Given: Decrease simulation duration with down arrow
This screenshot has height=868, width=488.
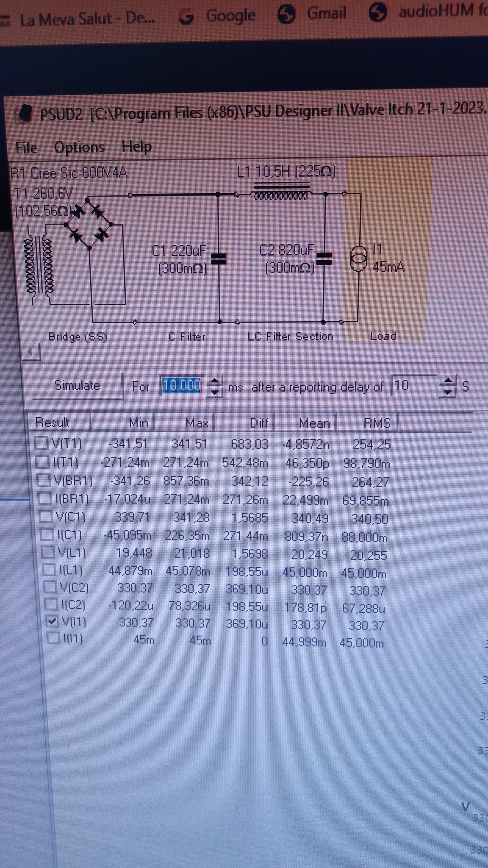Looking at the screenshot, I should point(215,392).
